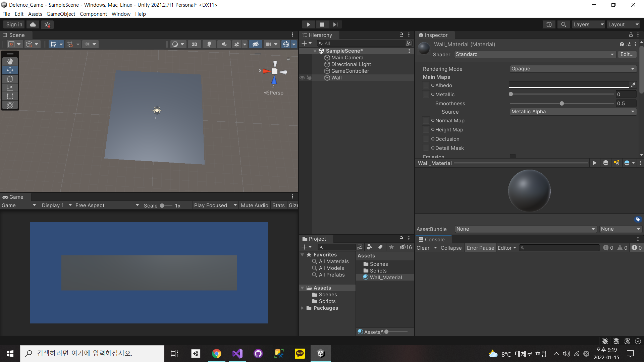Adjust the Smoothness slider handle
The height and width of the screenshot is (362, 644).
(x=562, y=104)
